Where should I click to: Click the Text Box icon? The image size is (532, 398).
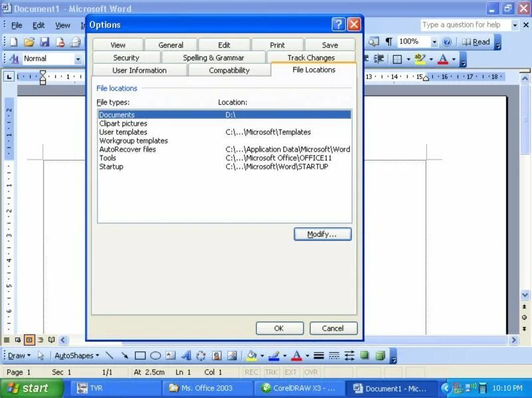pyautogui.click(x=170, y=355)
